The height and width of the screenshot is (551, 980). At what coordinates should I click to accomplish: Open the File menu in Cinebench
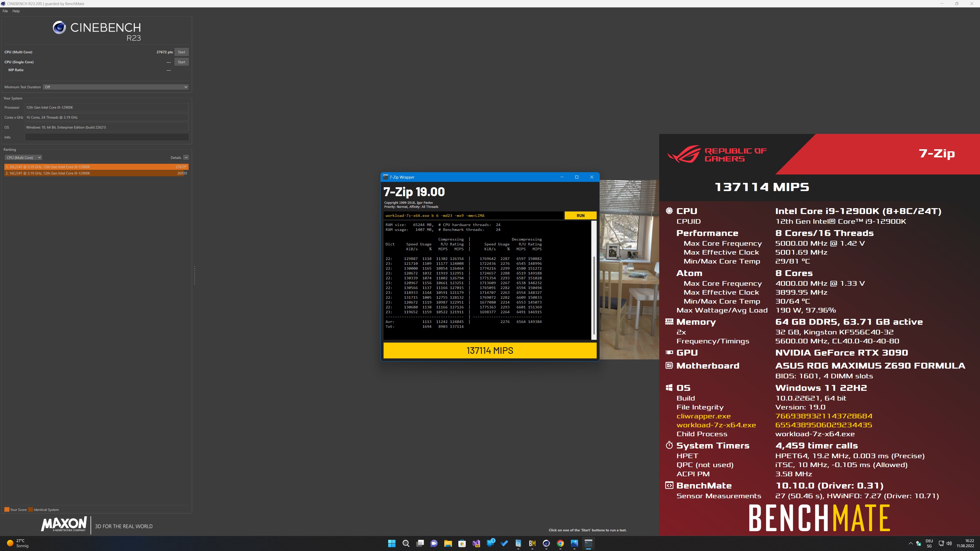(5, 11)
